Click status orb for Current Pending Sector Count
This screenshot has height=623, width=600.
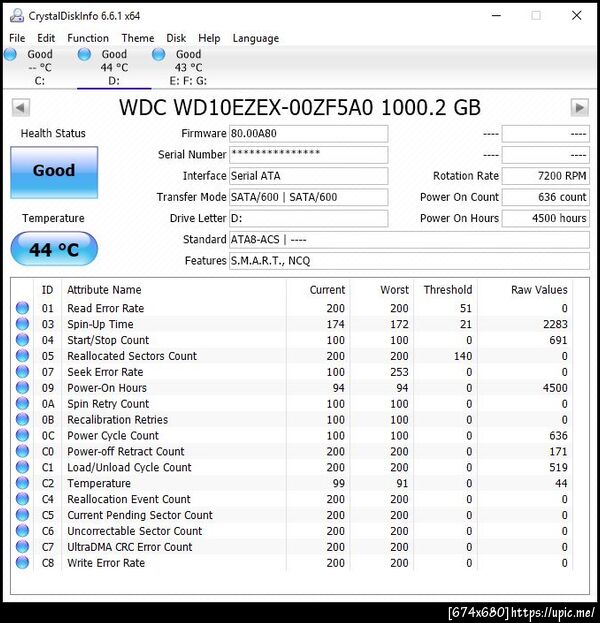[x=22, y=515]
